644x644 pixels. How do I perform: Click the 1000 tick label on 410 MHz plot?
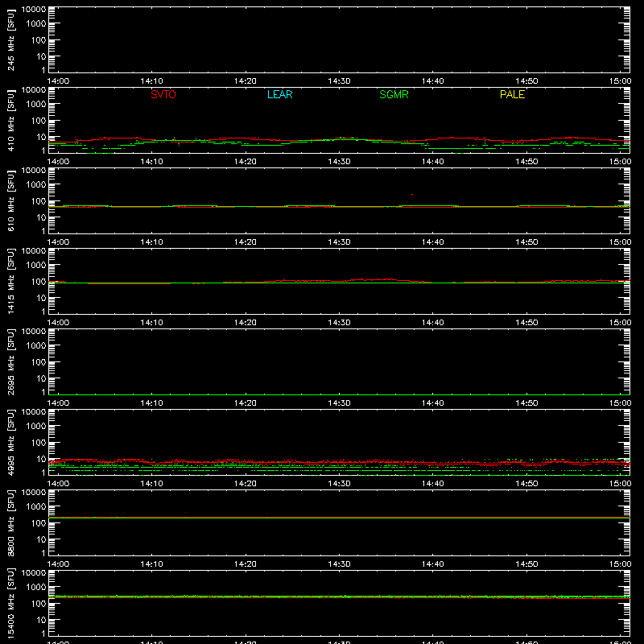coord(36,104)
